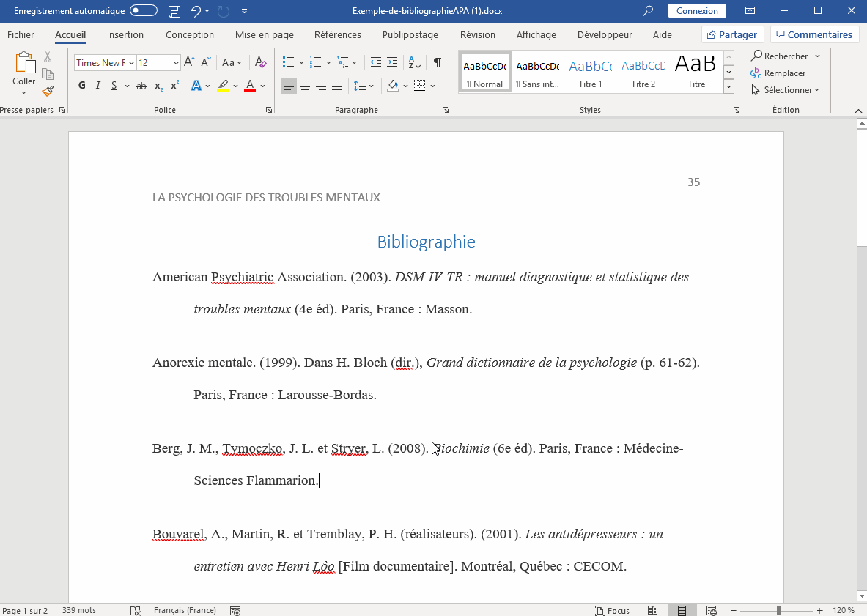The width and height of the screenshot is (867, 616).
Task: Apply Sans interligne style
Action: coord(537,72)
